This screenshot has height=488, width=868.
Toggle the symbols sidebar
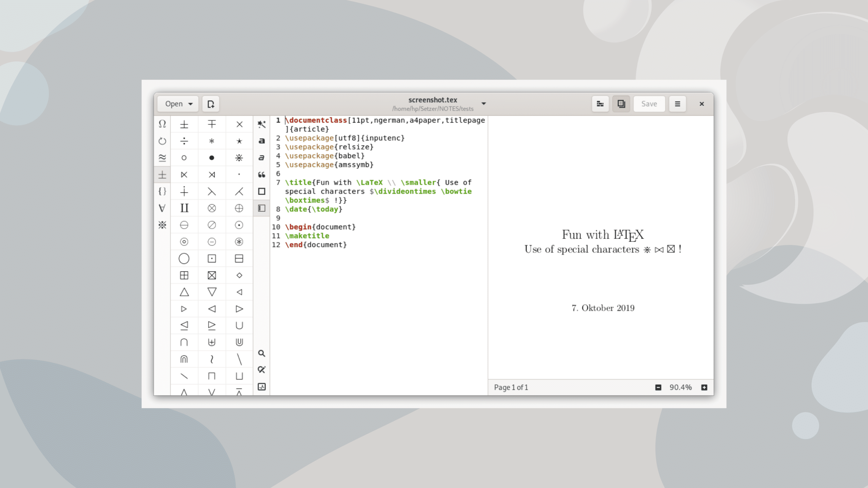[261, 208]
